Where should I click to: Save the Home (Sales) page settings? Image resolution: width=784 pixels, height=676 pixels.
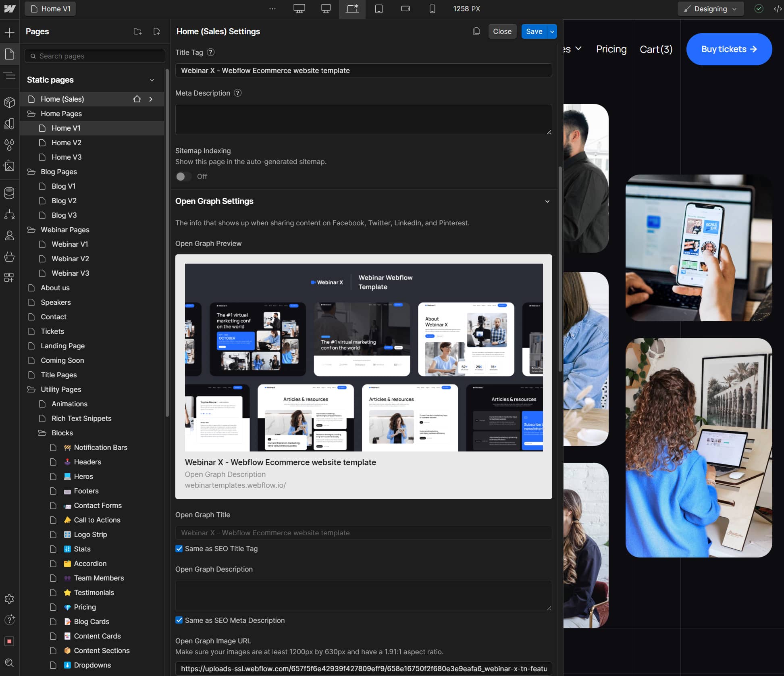[x=534, y=31]
